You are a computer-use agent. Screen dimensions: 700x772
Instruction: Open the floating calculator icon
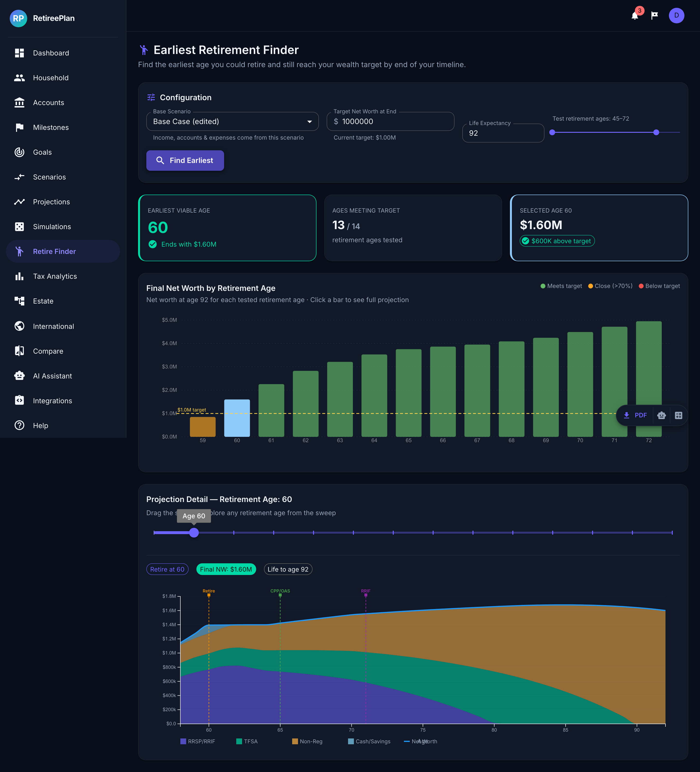pos(678,415)
